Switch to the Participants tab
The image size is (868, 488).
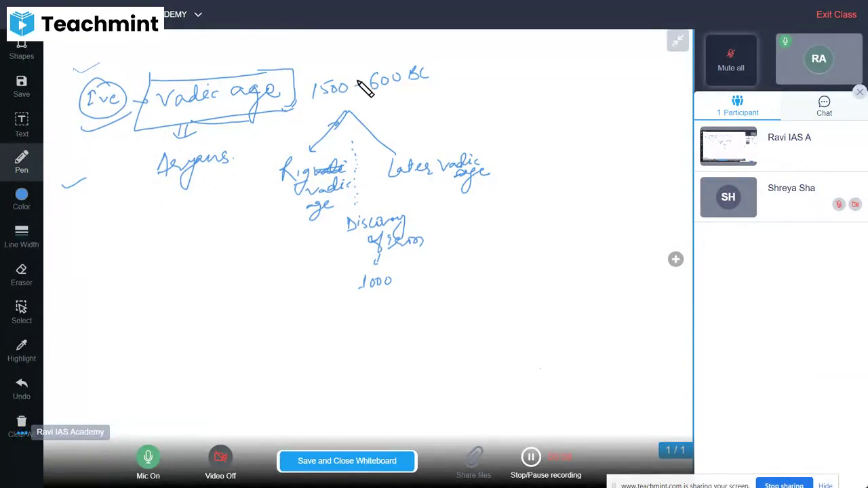coord(738,106)
